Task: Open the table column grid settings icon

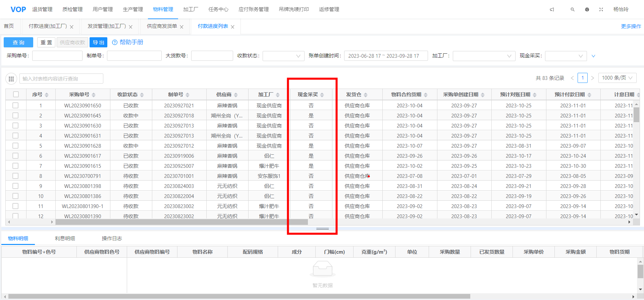Action: pos(11,79)
